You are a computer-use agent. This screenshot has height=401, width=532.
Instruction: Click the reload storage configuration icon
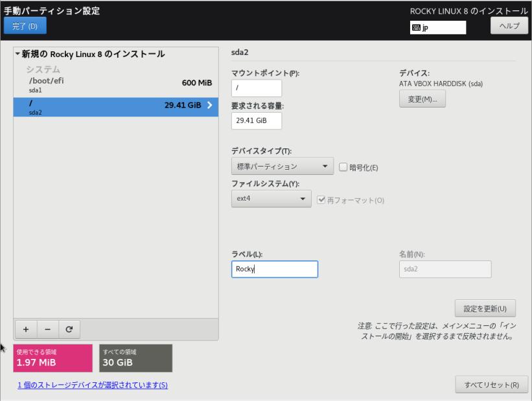click(x=69, y=330)
